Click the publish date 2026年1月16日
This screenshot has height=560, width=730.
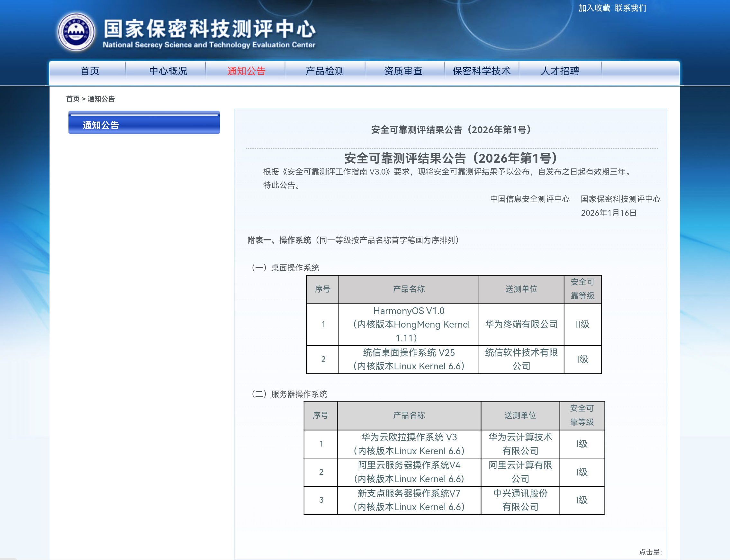(x=609, y=213)
